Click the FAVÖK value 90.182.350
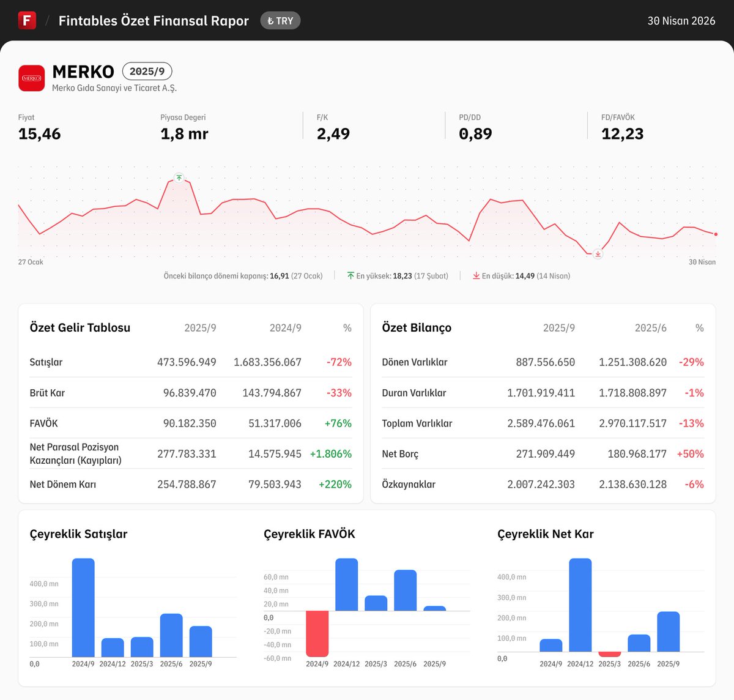Viewport: 734px width, 700px height. [190, 423]
